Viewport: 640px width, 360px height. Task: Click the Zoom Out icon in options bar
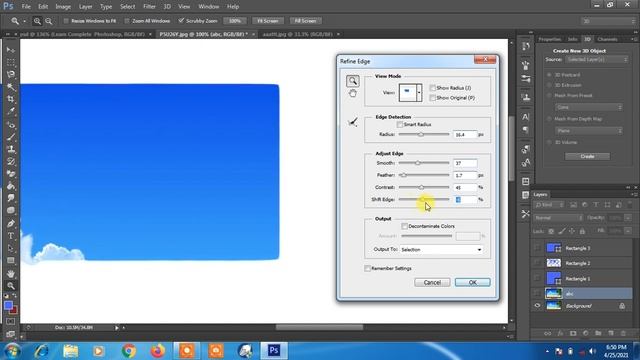tap(49, 21)
